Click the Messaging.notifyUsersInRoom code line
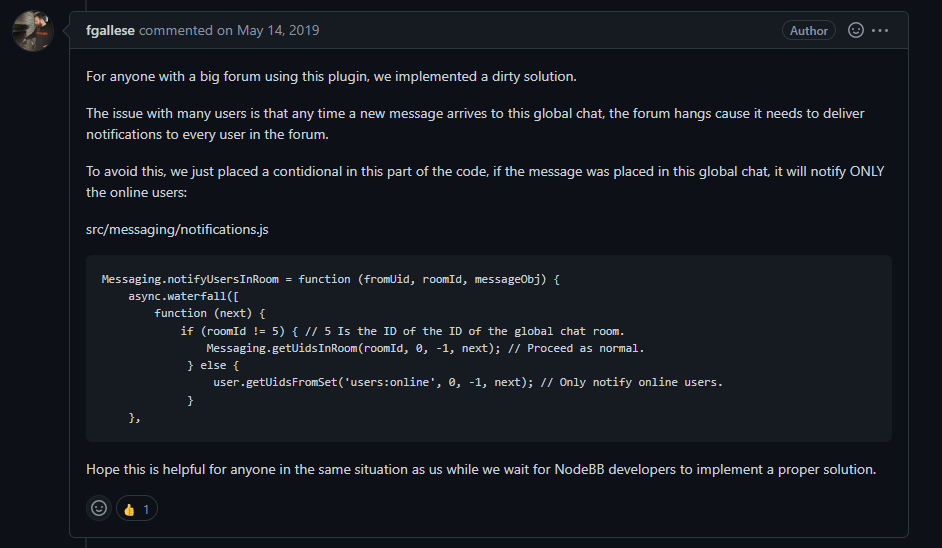Viewport: 942px width, 548px height. (x=330, y=279)
